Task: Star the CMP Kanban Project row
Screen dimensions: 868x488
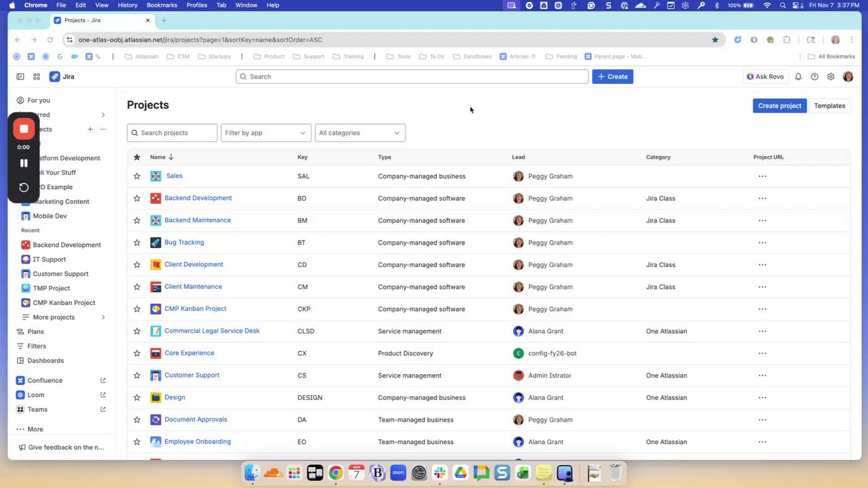Action: coord(137,309)
